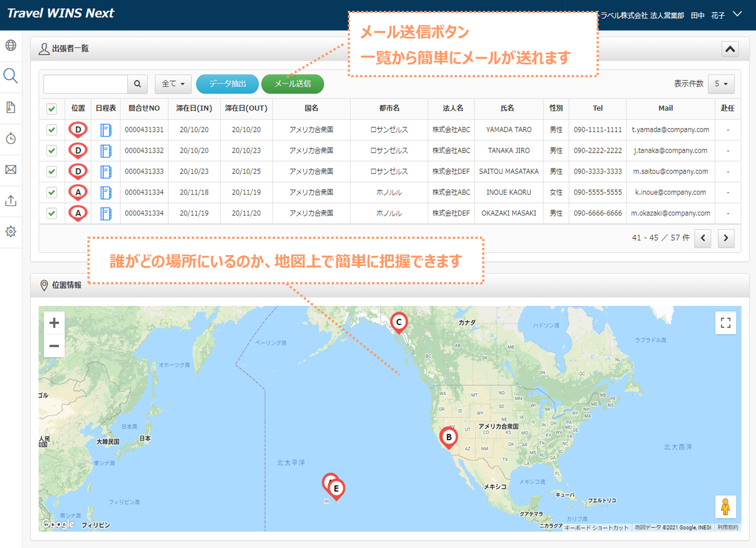Image resolution: width=756 pixels, height=548 pixels.
Task: Go to the previous page of results
Action: (703, 238)
